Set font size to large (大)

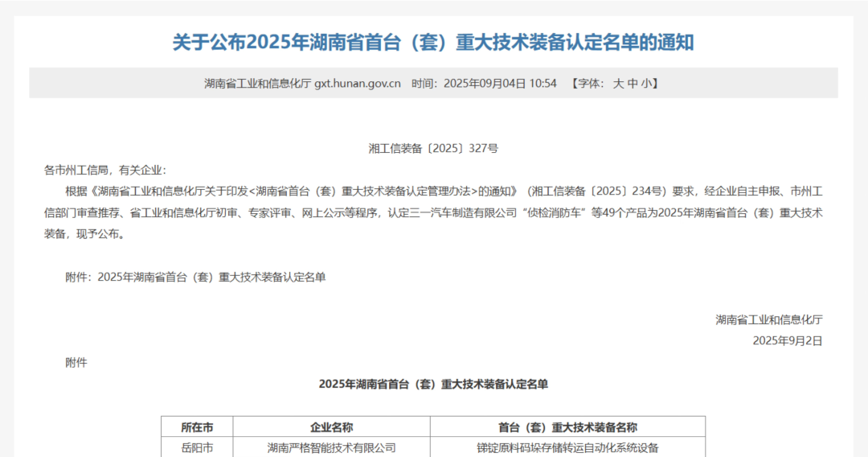click(618, 84)
